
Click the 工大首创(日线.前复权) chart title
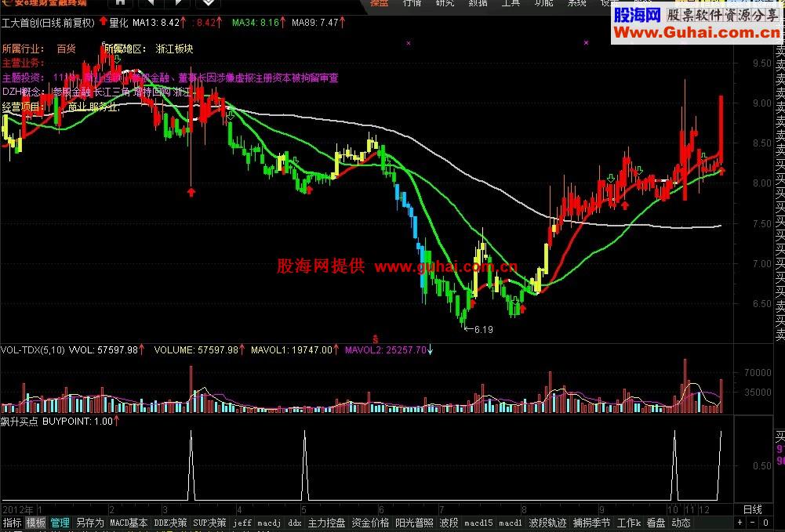[48, 23]
